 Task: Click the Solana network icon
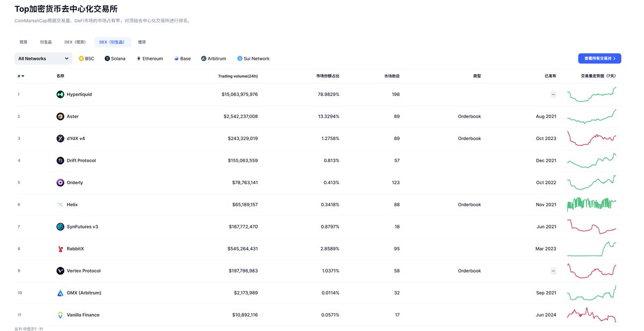pyautogui.click(x=107, y=58)
